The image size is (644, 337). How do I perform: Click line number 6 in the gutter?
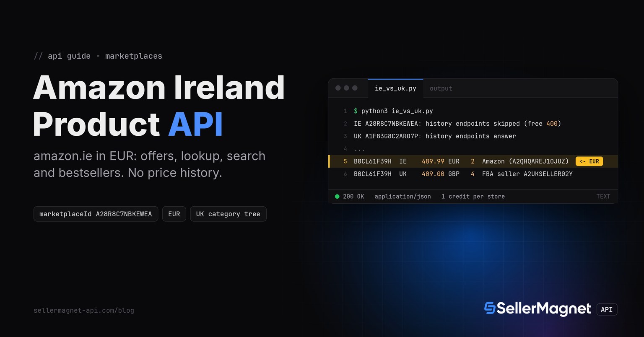[345, 174]
